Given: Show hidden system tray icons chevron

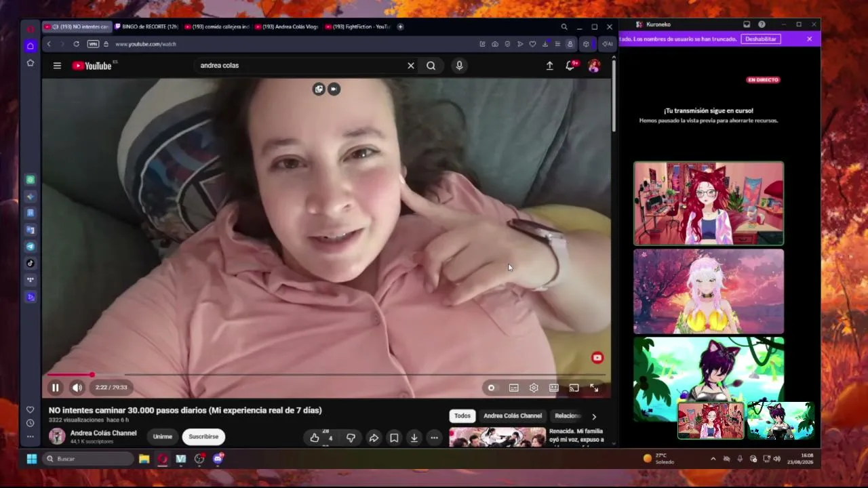Looking at the screenshot, I should pos(713,459).
